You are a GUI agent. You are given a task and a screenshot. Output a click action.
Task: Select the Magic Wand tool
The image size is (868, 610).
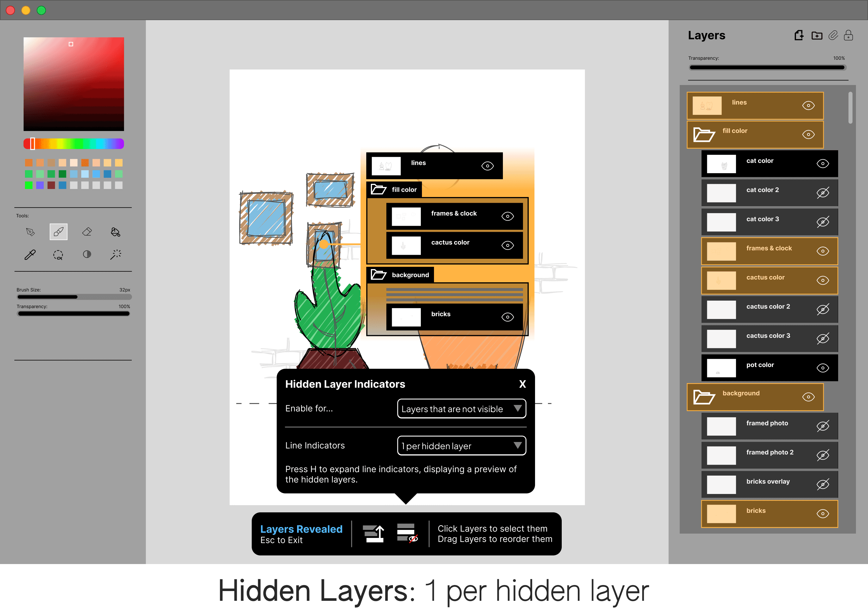tap(115, 254)
